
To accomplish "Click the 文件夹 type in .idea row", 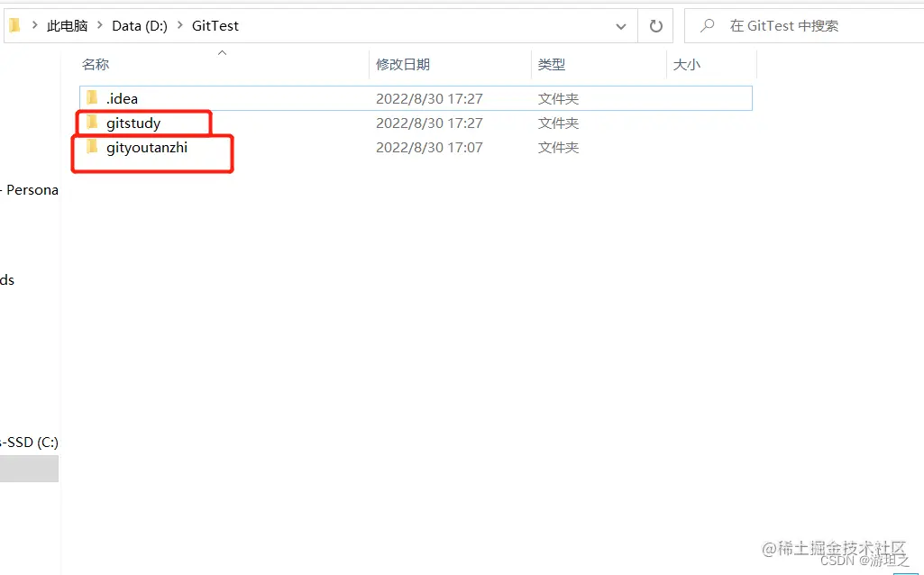I will click(558, 98).
